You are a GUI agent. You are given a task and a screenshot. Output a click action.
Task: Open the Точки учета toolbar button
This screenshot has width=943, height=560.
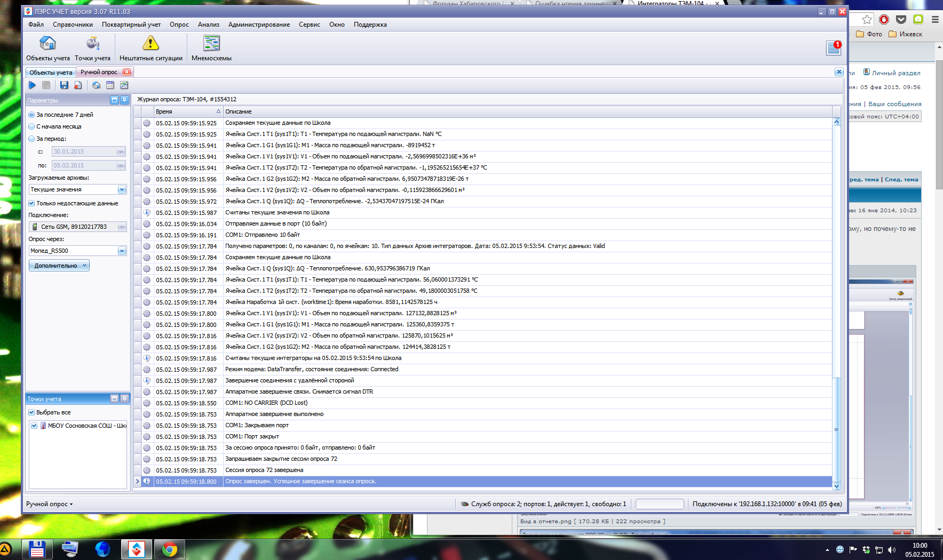click(92, 49)
